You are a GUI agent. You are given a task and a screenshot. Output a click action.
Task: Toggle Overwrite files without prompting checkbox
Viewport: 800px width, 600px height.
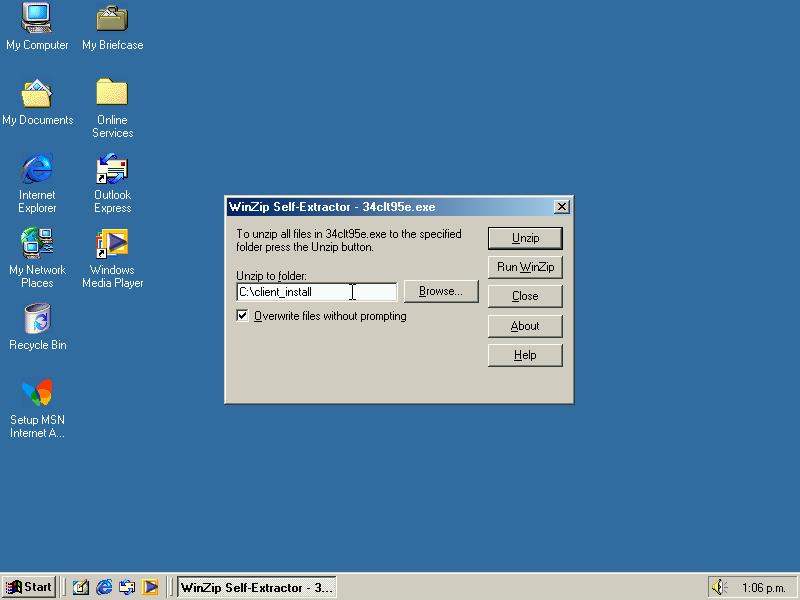coord(242,316)
